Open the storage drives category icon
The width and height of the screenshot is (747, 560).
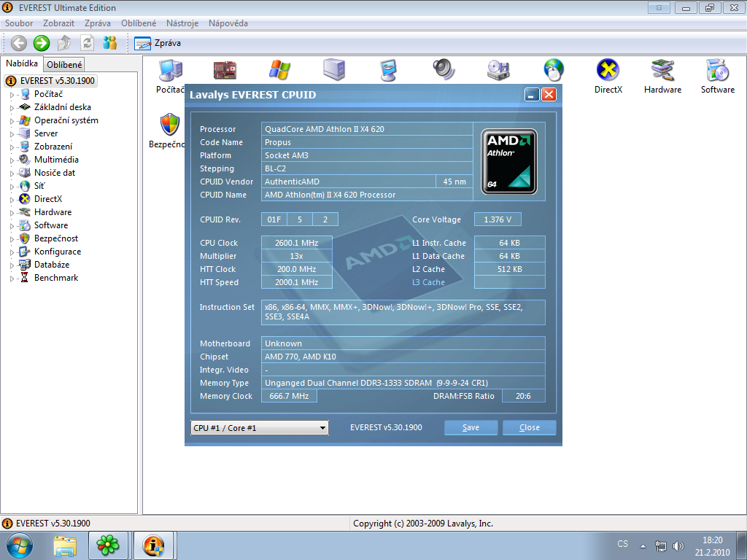pyautogui.click(x=498, y=70)
